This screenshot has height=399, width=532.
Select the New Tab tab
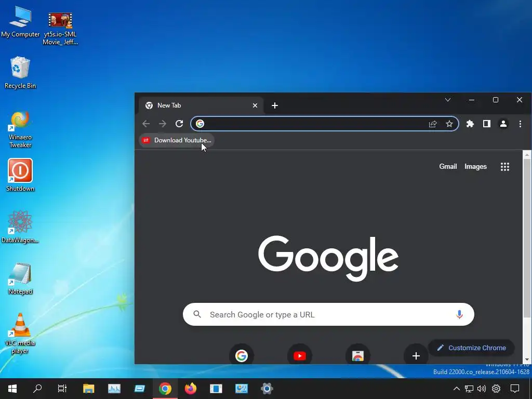(x=200, y=105)
